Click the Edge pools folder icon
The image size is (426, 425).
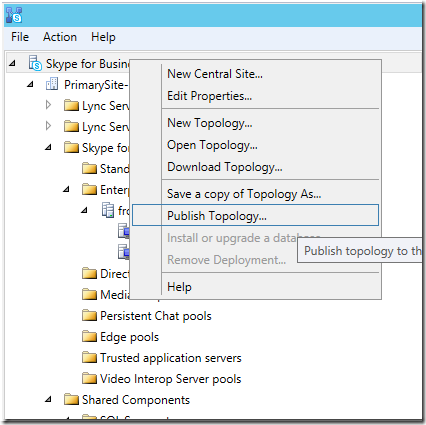pyautogui.click(x=89, y=336)
